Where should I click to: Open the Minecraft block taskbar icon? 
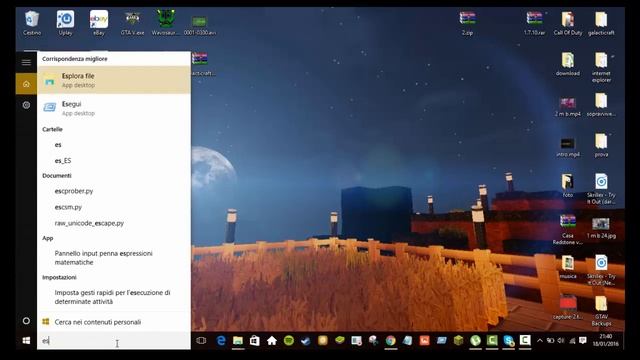(458, 340)
